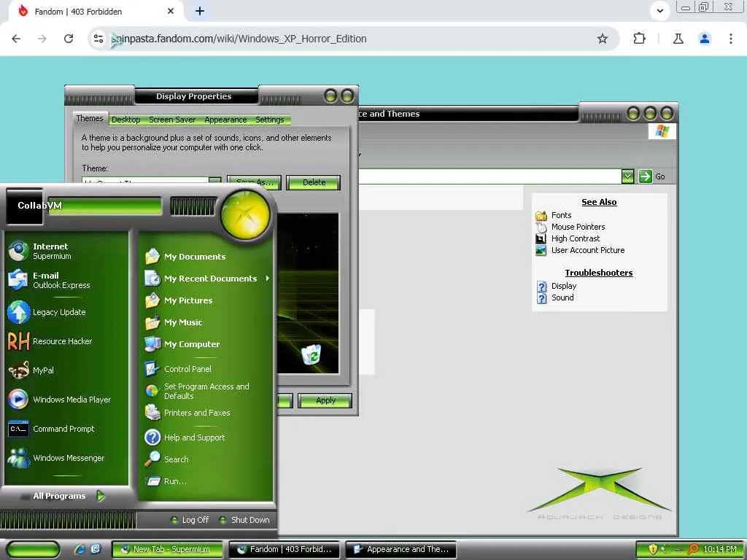Switch to the Settings tab

[x=270, y=120]
